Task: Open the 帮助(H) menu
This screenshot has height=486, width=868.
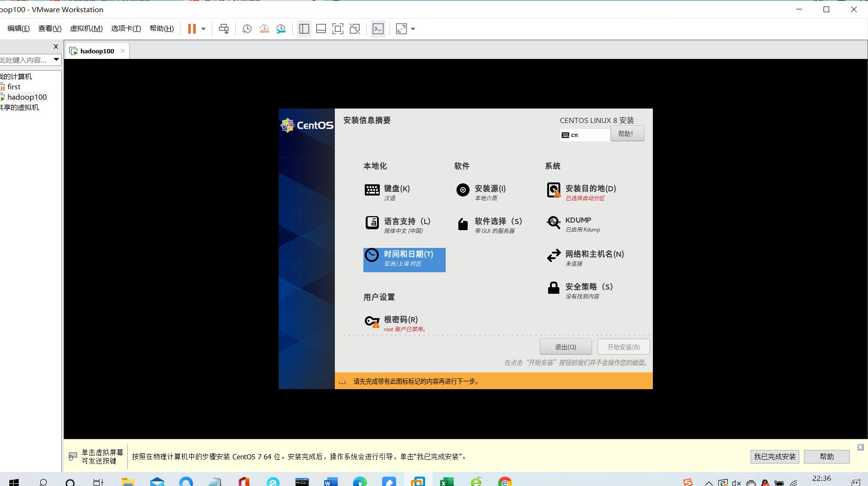Action: coord(162,29)
